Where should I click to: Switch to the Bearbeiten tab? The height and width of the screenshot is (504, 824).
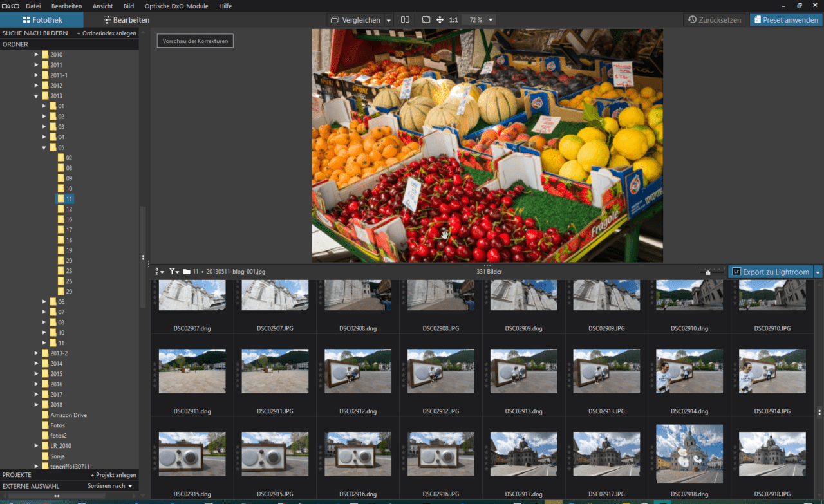(x=126, y=20)
